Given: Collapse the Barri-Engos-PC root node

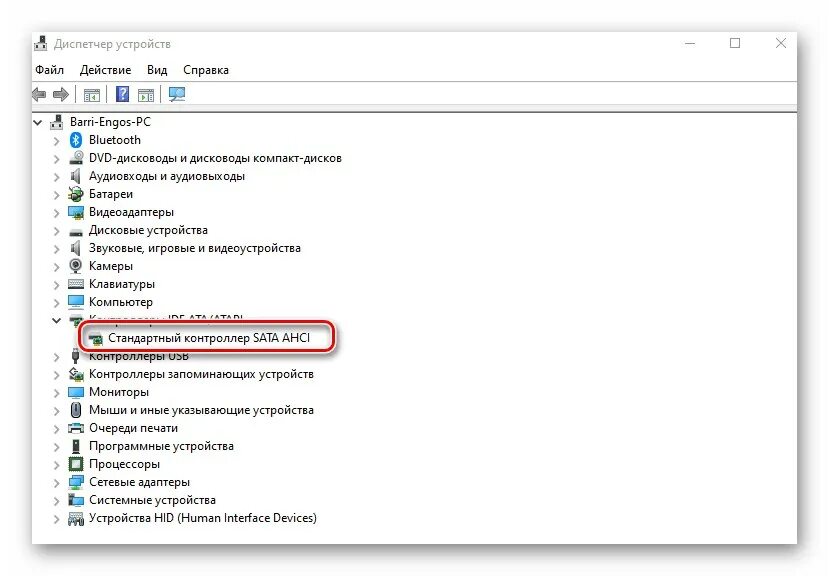Looking at the screenshot, I should coord(38,123).
